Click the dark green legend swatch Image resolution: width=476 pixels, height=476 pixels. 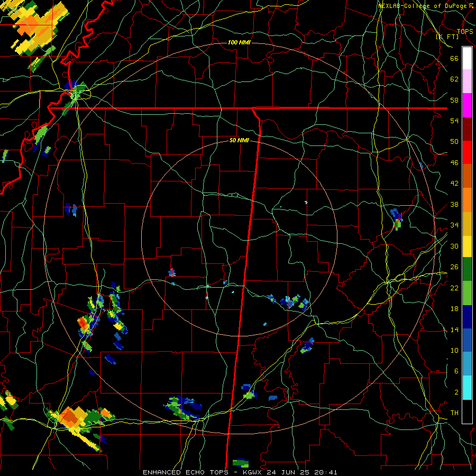(x=467, y=269)
